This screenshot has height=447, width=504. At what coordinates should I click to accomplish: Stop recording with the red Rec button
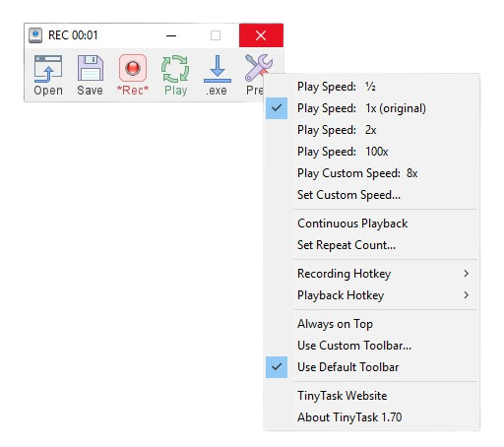tap(133, 75)
